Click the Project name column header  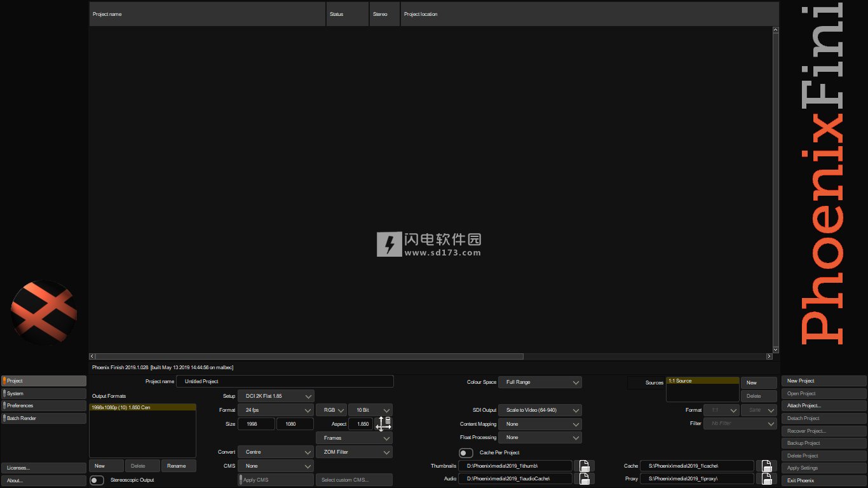pos(207,14)
